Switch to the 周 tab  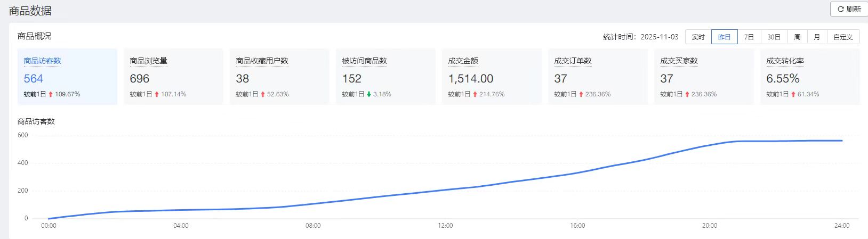pyautogui.click(x=797, y=37)
